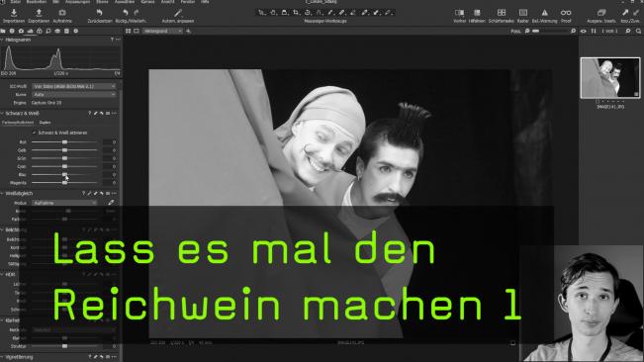The width and height of the screenshot is (644, 362).
Task: Collapse the Histogramm panel
Action: point(2,40)
